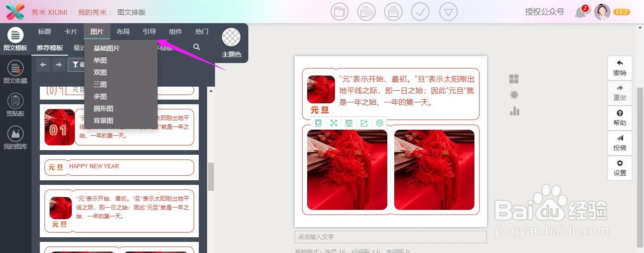Click the checkmark circle icon in top toolbar

[x=420, y=12]
